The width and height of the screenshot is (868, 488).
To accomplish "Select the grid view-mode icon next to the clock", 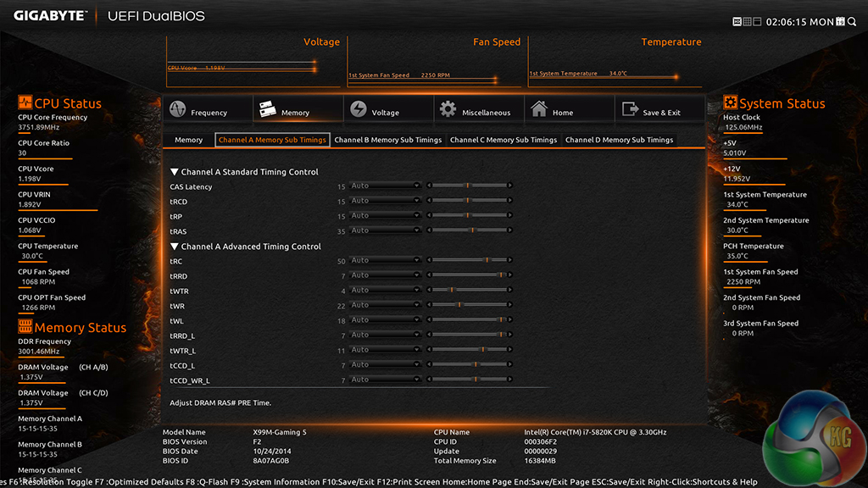I will pos(747,21).
